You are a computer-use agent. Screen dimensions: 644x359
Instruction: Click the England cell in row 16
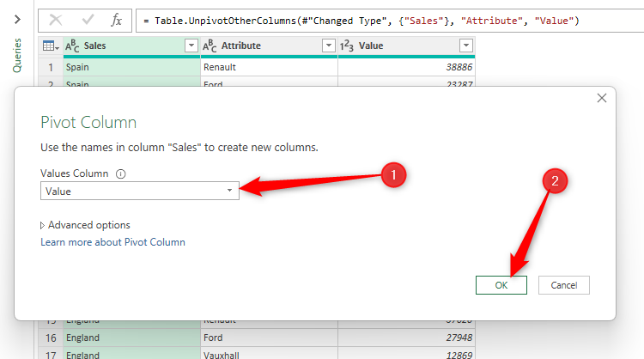point(131,338)
